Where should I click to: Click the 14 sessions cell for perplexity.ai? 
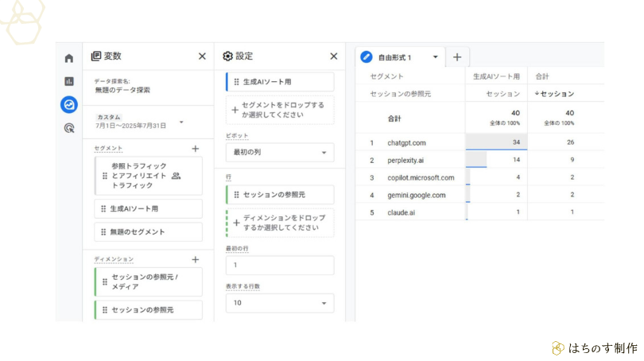(x=497, y=160)
